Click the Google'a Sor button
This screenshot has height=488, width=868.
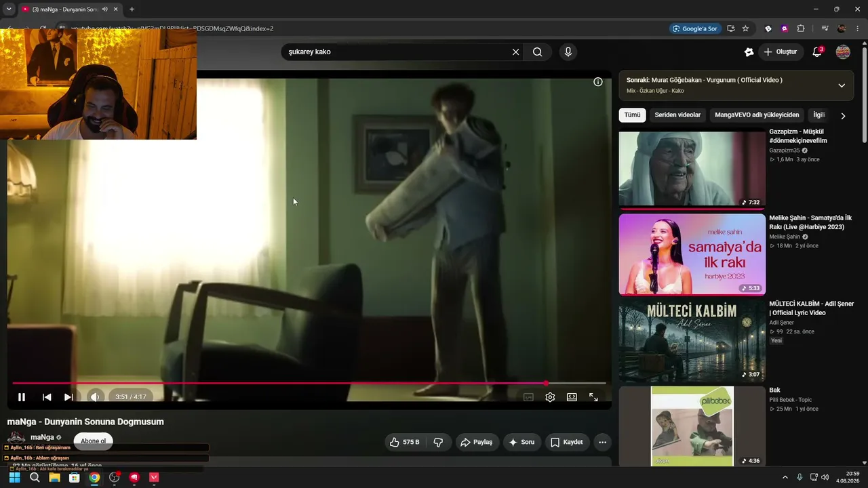pyautogui.click(x=694, y=28)
